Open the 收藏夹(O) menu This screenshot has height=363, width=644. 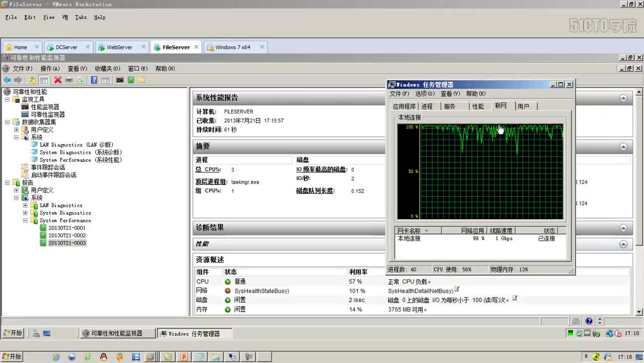tap(107, 69)
